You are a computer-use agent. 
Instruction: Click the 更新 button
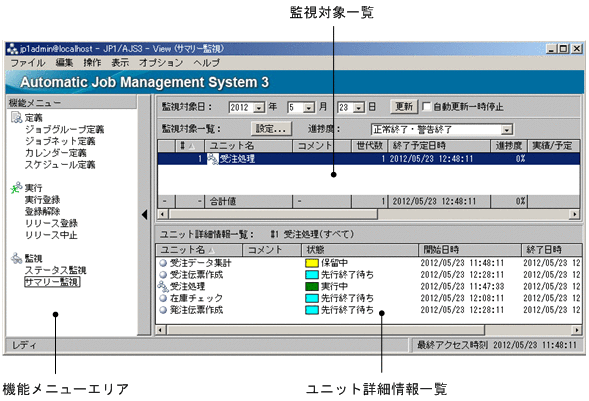pyautogui.click(x=404, y=107)
